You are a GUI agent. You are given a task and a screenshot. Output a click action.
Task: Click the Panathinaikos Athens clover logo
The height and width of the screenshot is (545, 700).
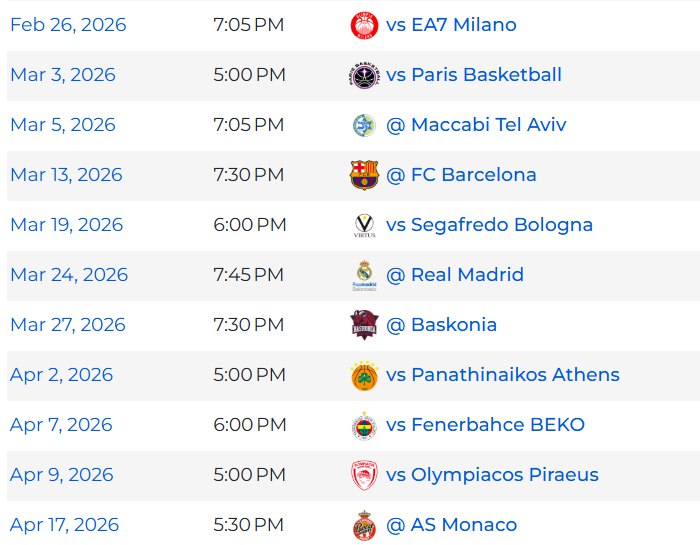pos(364,375)
